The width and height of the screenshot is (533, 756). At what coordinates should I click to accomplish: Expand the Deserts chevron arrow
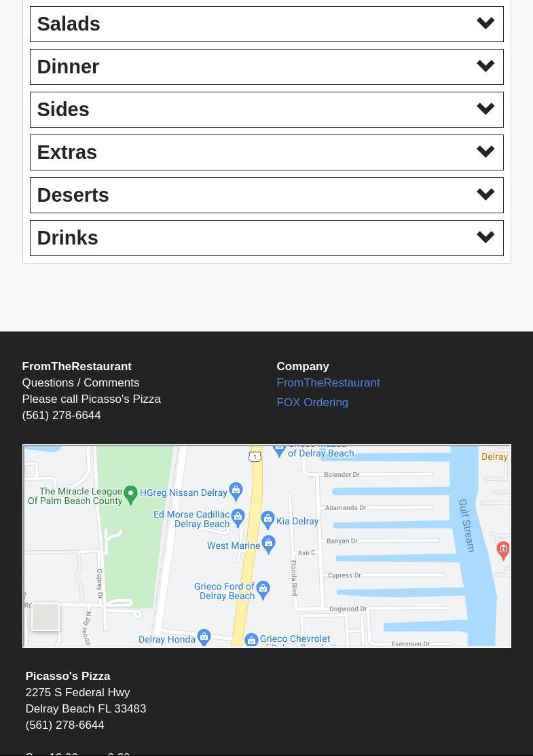coord(485,195)
